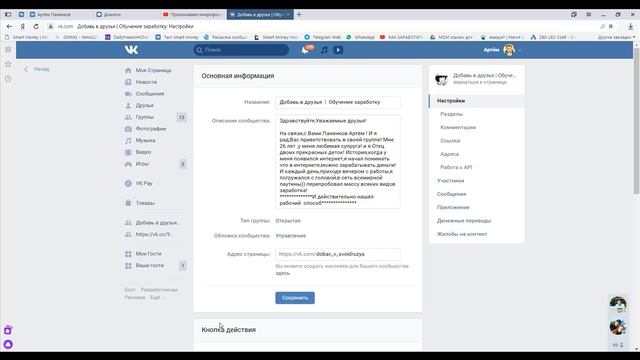Click the Видео film icon
This screenshot has width=640, height=360.
coord(128,152)
